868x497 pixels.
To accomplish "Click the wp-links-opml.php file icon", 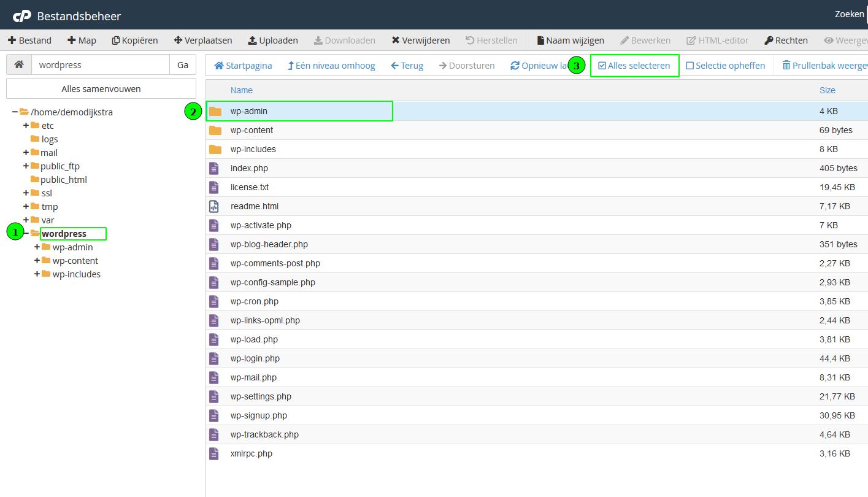I will (x=213, y=320).
